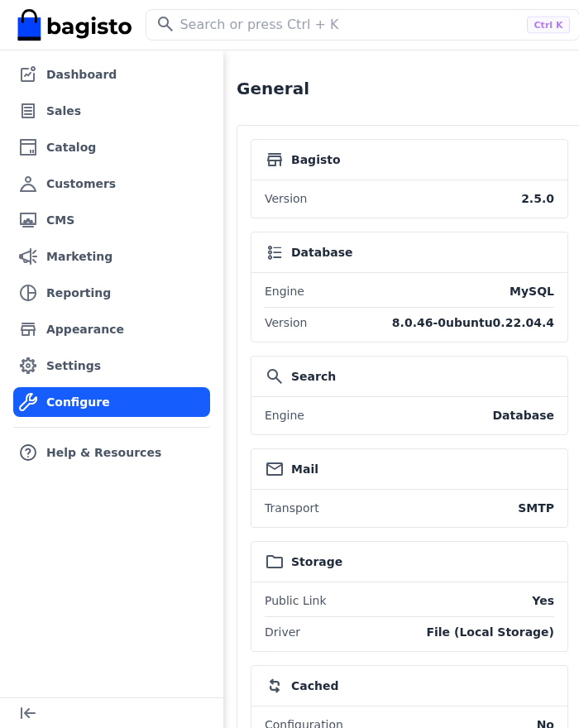Click the CMS image icon

pyautogui.click(x=28, y=220)
